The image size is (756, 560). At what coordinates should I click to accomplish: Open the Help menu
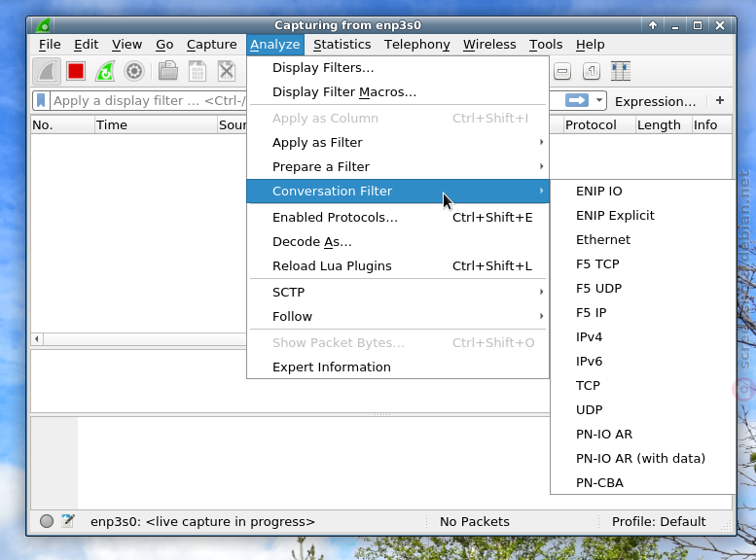click(x=591, y=45)
